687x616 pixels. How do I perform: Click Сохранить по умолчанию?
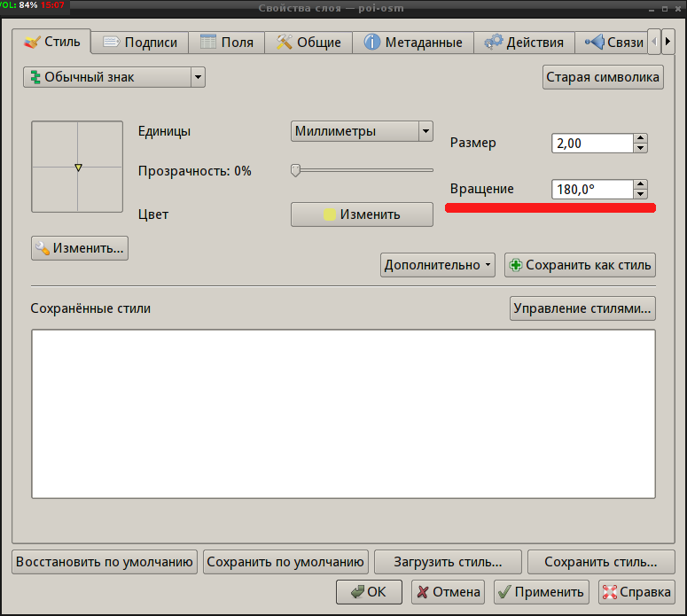click(x=285, y=562)
